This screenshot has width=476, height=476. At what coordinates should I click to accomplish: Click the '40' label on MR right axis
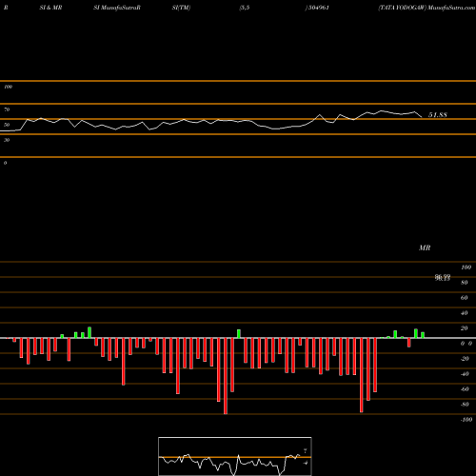point(465,313)
